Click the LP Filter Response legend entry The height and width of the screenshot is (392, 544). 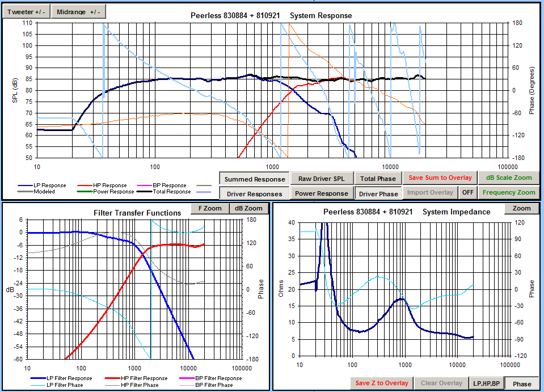61,378
